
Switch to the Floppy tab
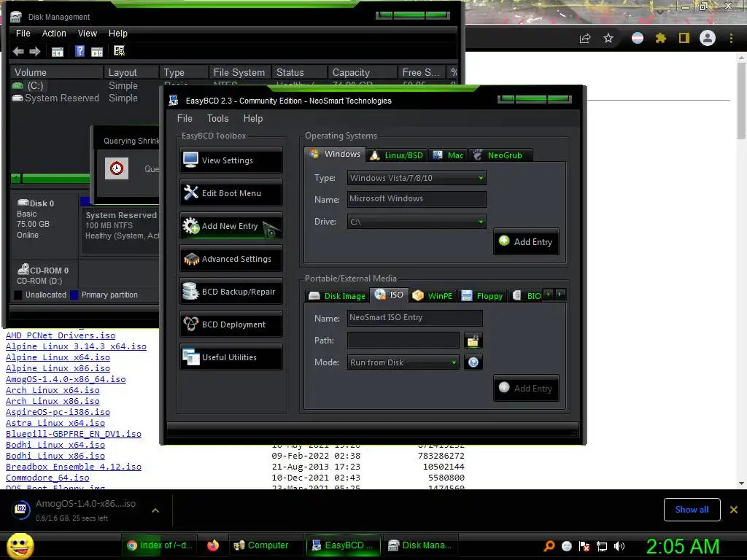coord(482,296)
